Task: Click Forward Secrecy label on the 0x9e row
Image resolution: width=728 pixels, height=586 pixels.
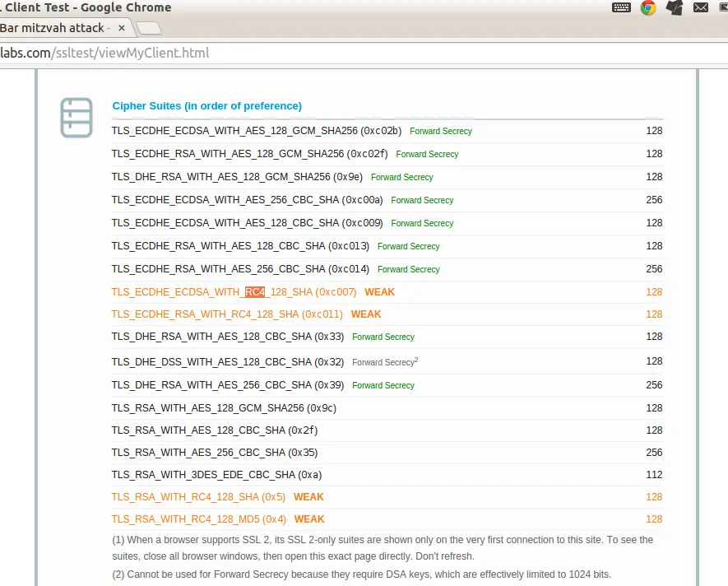Action: [x=402, y=178]
